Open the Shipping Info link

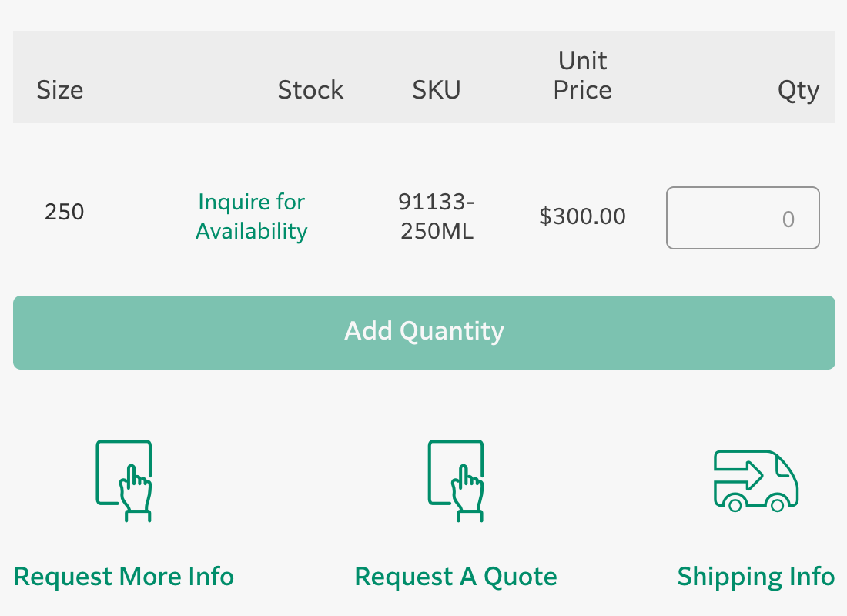click(755, 577)
